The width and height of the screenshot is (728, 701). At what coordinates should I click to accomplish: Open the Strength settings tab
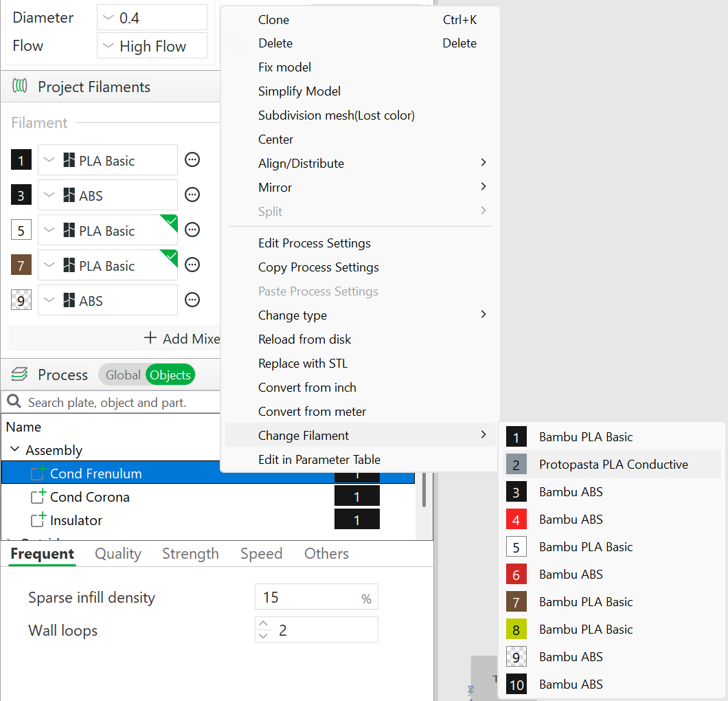[190, 553]
